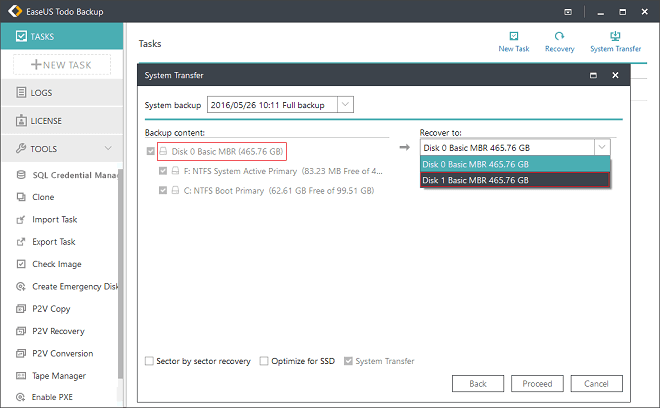Screen dimensions: 660x408
Task: Expand the Tools section chevron
Action: 108,148
